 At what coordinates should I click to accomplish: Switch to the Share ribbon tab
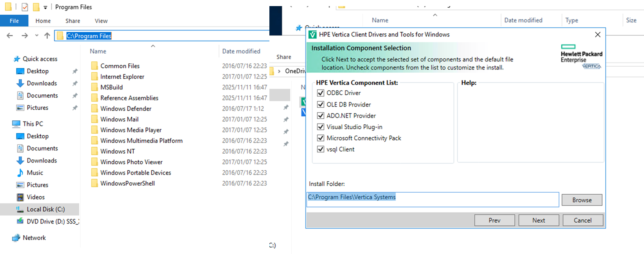[x=73, y=21]
